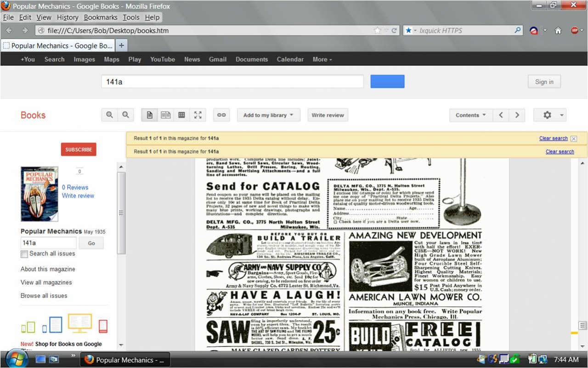Image resolution: width=588 pixels, height=368 pixels.
Task: Click the page vertical scrollbar thumb
Action: coord(582,325)
